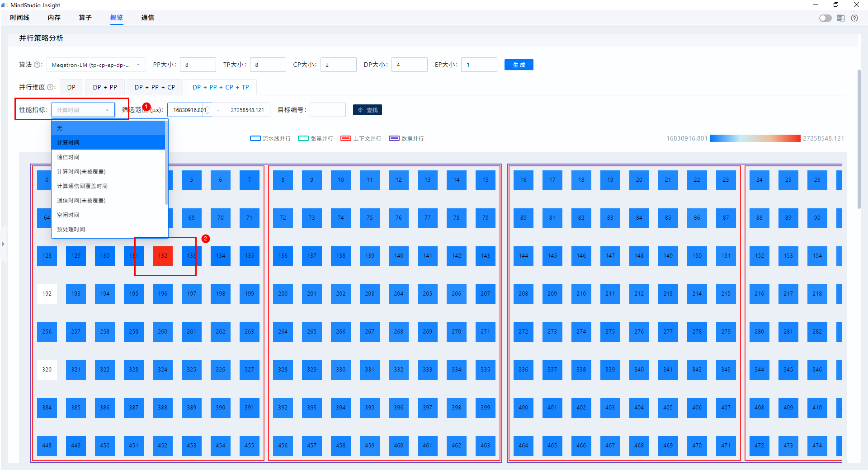Select the white rank 192 cell
Screen dimensions: 868x470
tap(47, 294)
